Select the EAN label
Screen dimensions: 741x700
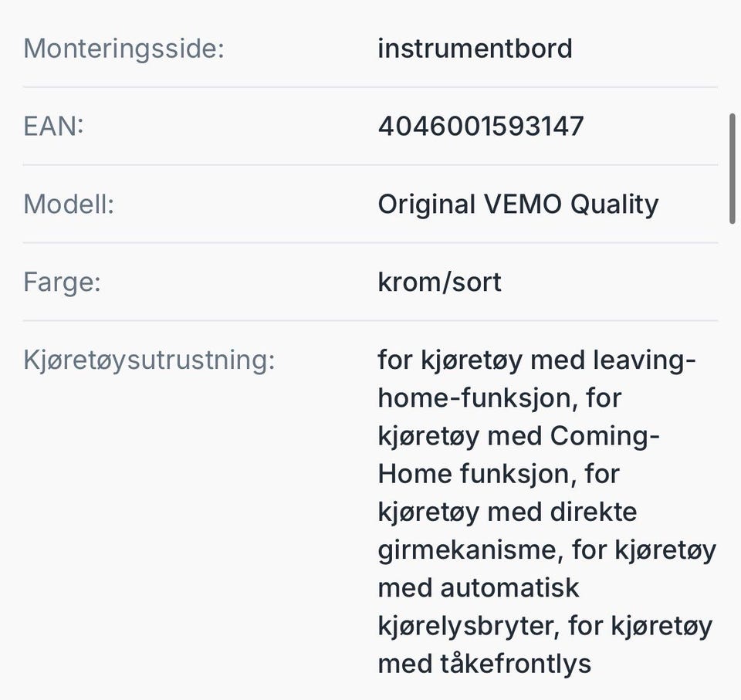[x=53, y=127]
